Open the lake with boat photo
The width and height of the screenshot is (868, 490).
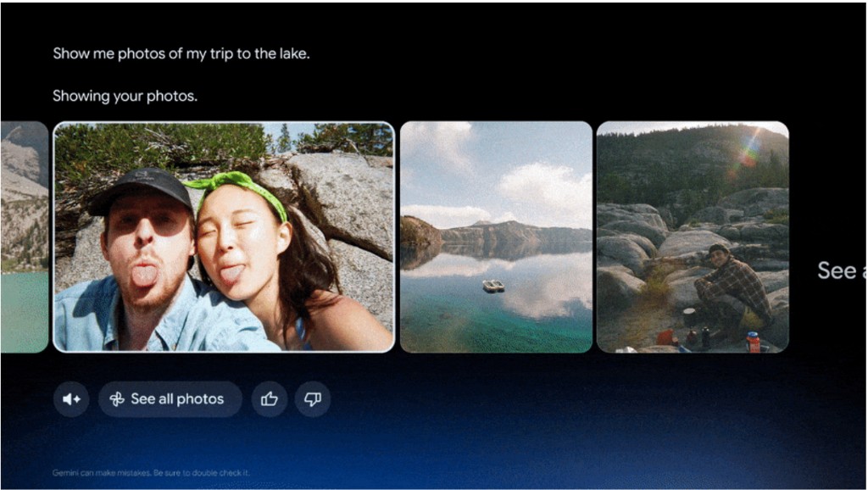pos(496,237)
